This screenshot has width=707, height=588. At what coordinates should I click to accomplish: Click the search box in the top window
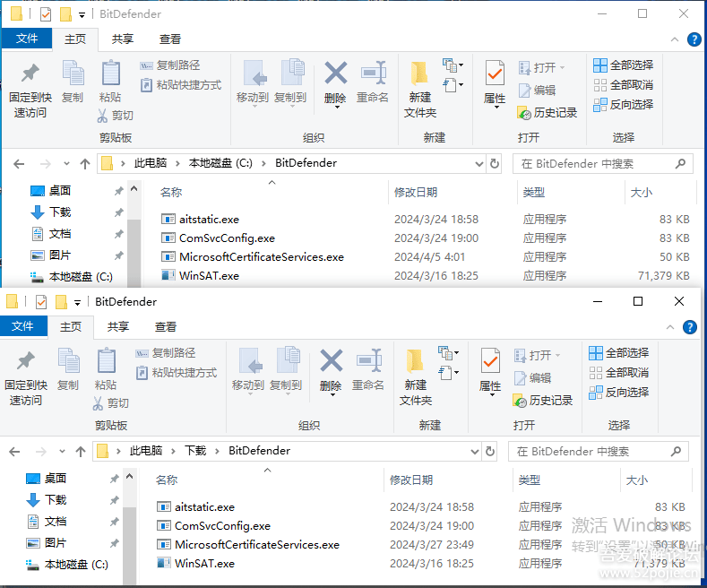[603, 164]
